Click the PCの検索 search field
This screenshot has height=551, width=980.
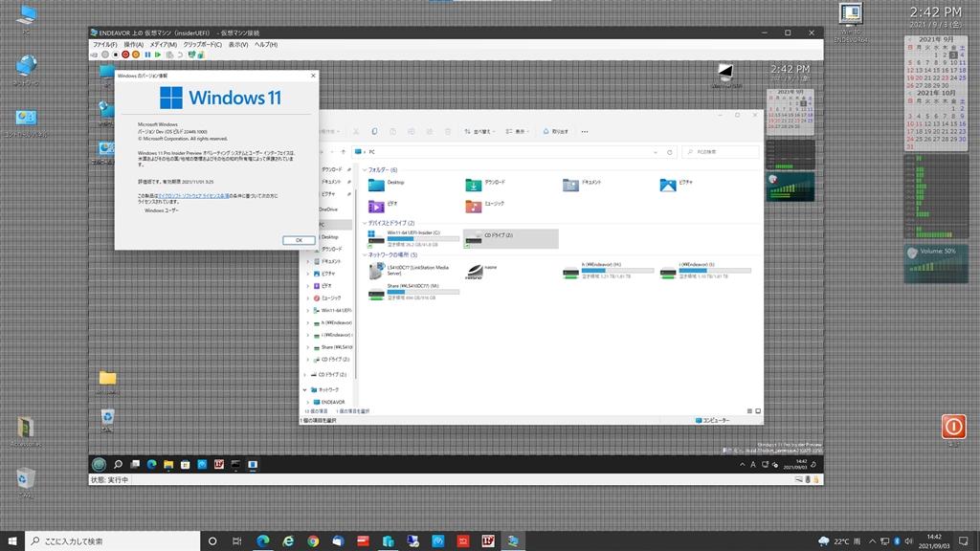pyautogui.click(x=721, y=152)
